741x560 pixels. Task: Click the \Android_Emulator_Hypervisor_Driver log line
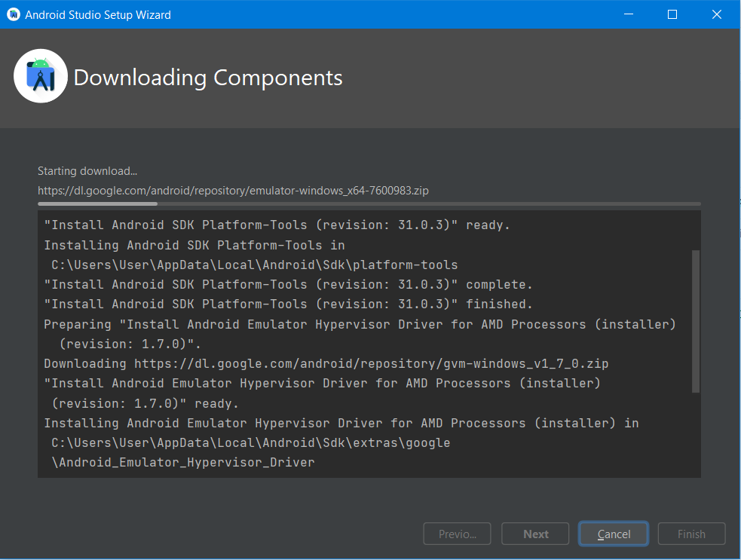pos(182,462)
